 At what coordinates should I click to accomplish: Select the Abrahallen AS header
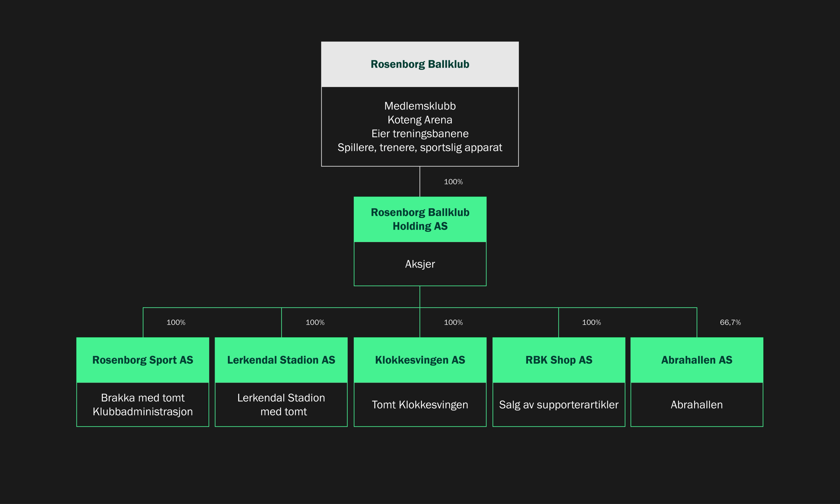point(697,360)
